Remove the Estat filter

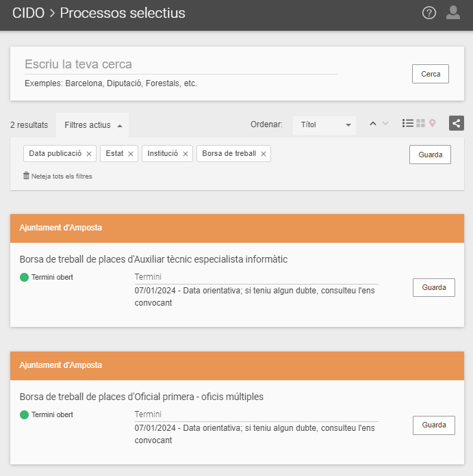pyautogui.click(x=131, y=154)
